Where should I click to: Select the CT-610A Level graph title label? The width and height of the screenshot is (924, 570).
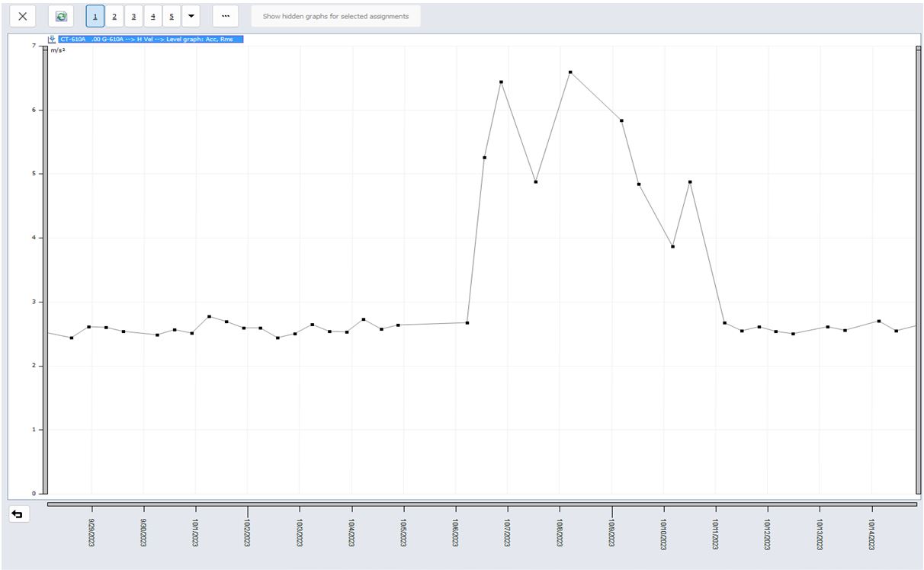click(150, 39)
